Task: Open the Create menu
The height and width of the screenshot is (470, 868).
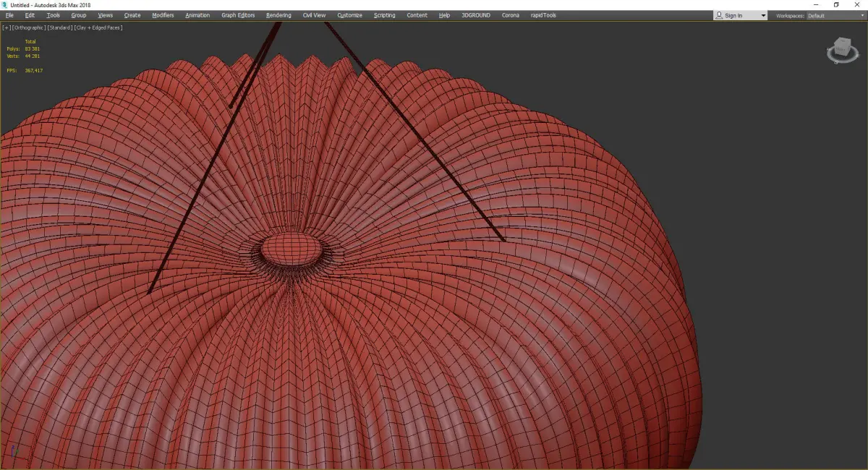Action: click(132, 15)
